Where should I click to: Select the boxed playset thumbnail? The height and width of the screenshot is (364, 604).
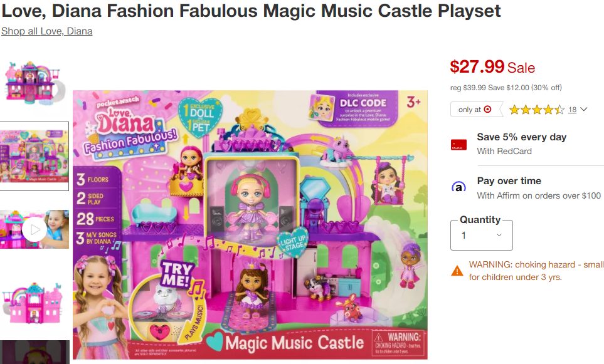point(34,156)
